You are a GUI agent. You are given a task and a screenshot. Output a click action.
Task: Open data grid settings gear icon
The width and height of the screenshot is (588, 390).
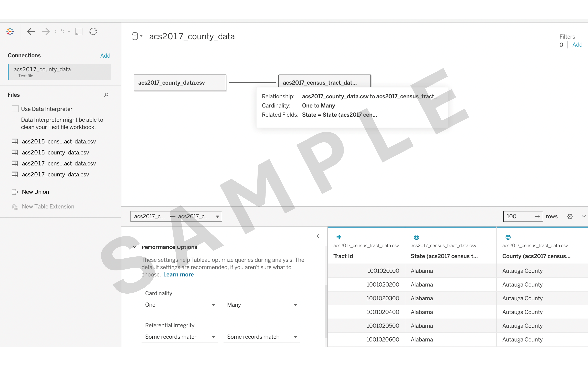(570, 216)
